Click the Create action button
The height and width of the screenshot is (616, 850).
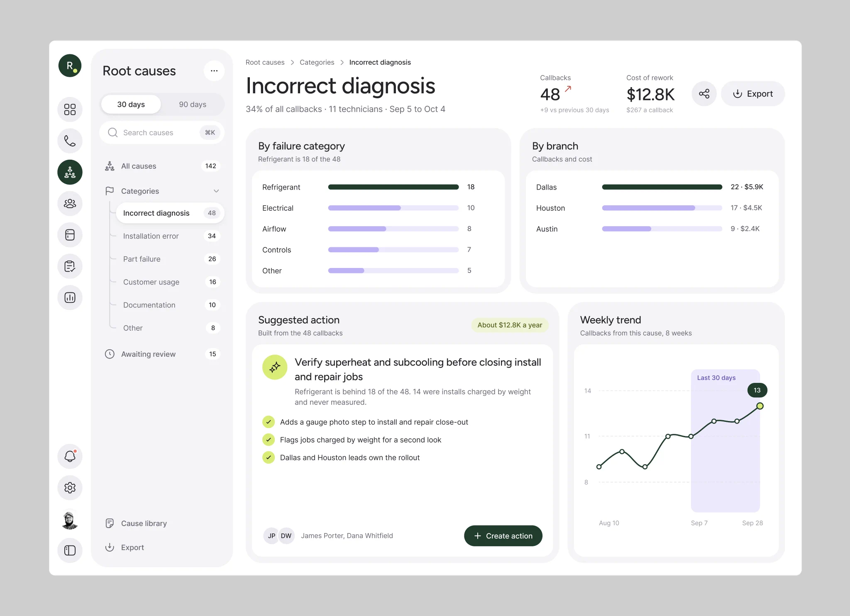point(503,536)
